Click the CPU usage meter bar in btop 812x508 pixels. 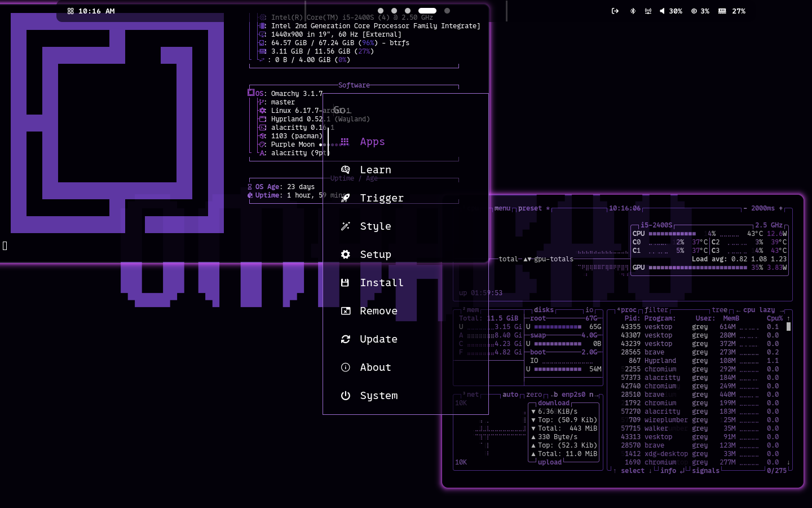(672, 234)
